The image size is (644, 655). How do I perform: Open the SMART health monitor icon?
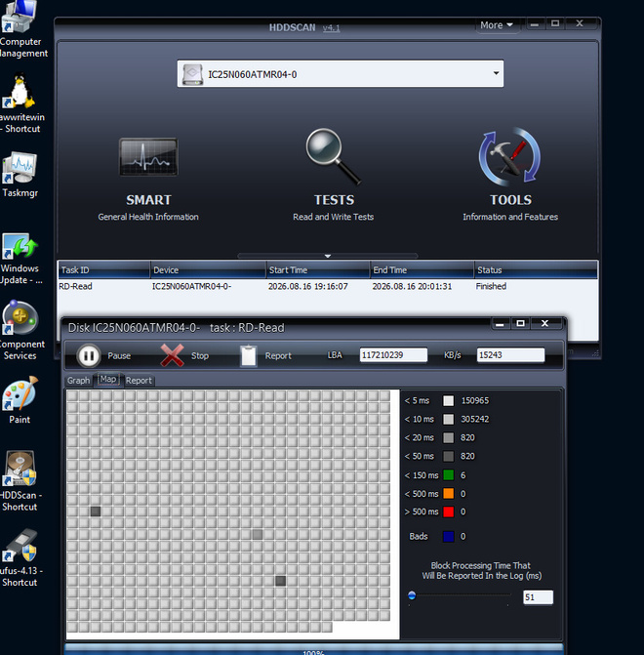tap(148, 157)
